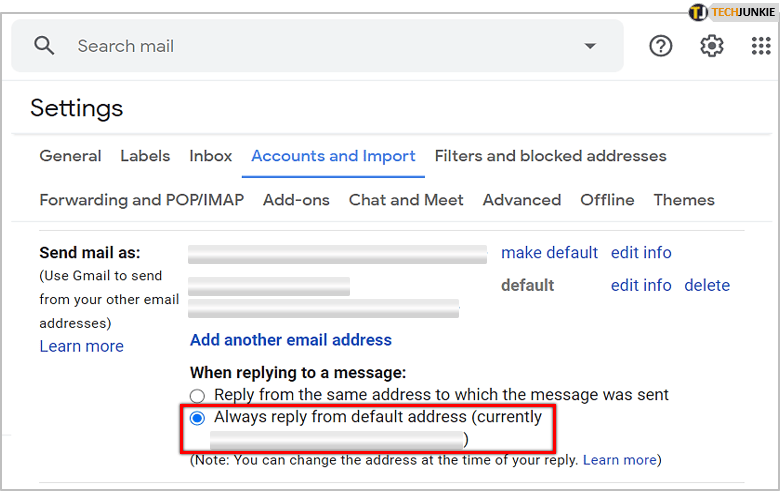Switch to the General tab
This screenshot has height=491, width=783.
click(70, 156)
